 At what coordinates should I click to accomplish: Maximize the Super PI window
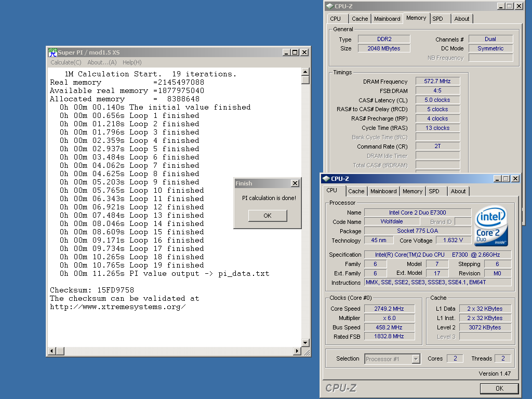295,52
